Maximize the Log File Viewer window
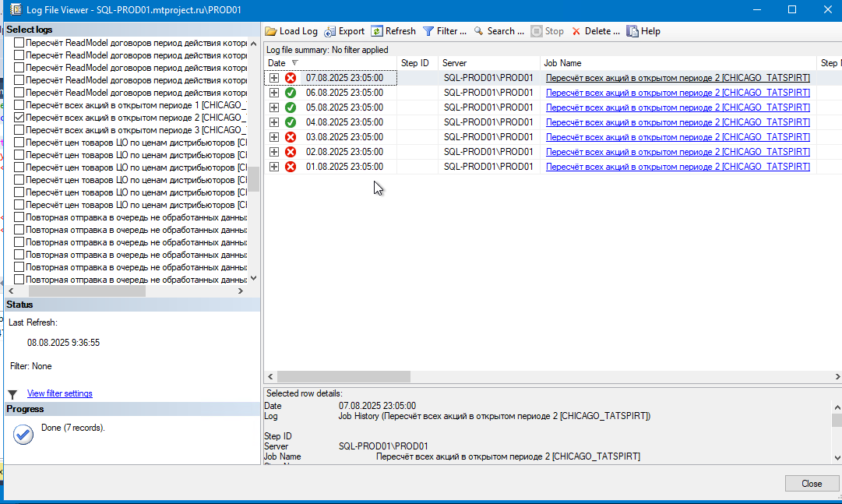 tap(792, 9)
